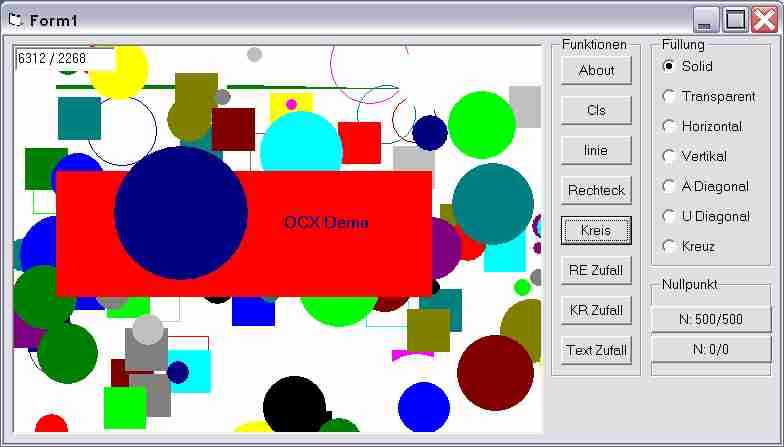This screenshot has width=784, height=447.
Task: Maximize the Form1 window
Action: click(x=735, y=20)
